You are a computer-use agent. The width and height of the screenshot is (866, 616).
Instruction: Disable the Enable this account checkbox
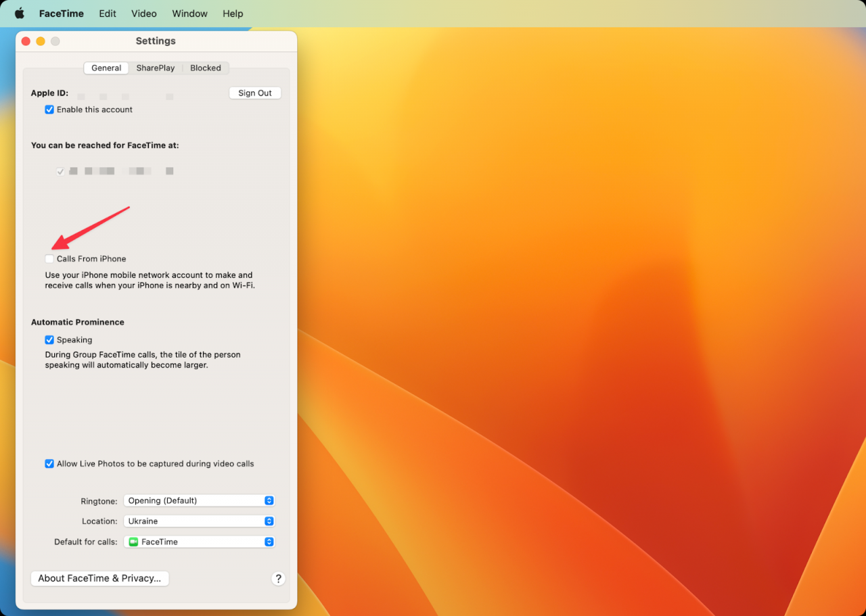49,110
